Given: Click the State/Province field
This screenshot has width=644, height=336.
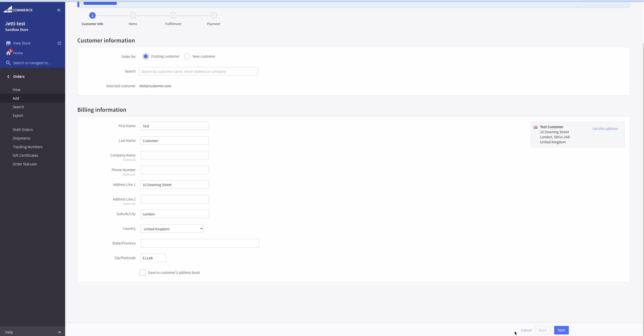Looking at the screenshot, I should pyautogui.click(x=200, y=243).
